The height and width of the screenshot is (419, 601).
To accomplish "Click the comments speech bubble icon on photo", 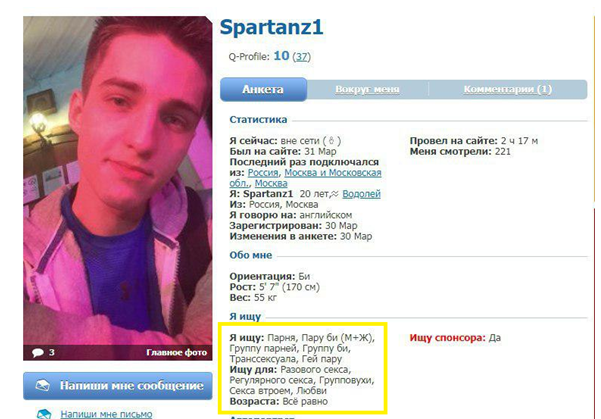I will pyautogui.click(x=38, y=352).
